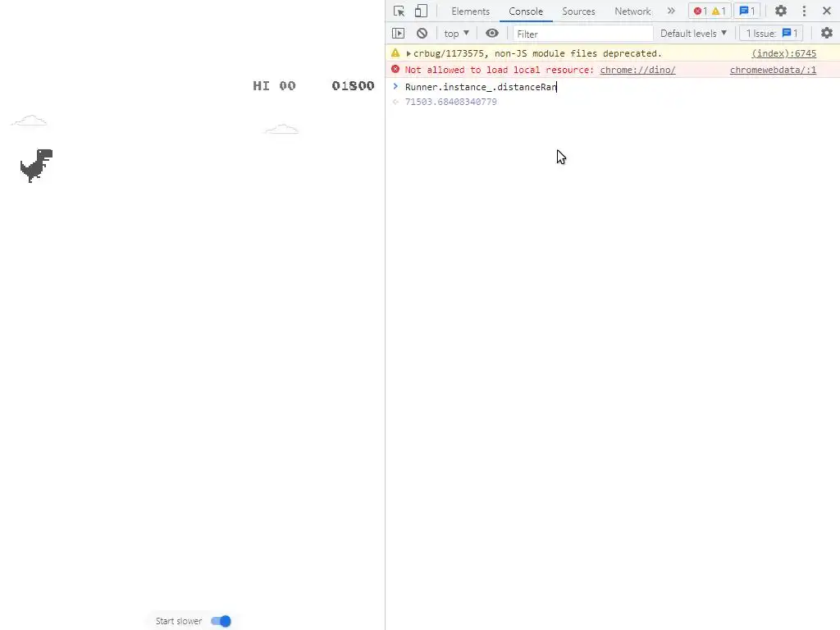Show more DevTools tabs chevron
The height and width of the screenshot is (630, 840).
(x=671, y=11)
